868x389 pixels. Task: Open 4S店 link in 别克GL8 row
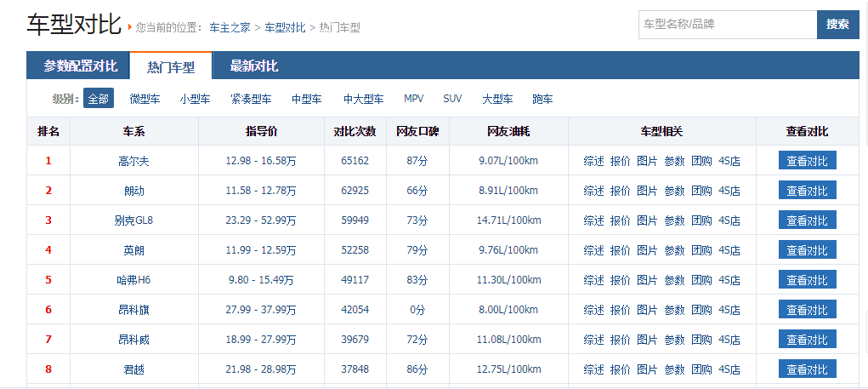tap(729, 220)
